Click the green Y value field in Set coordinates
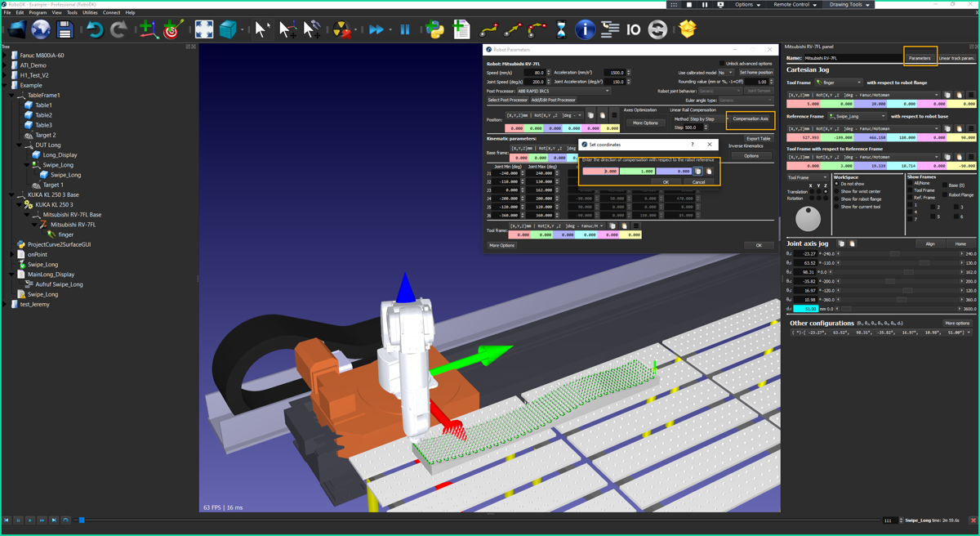The image size is (980, 536). (x=636, y=172)
